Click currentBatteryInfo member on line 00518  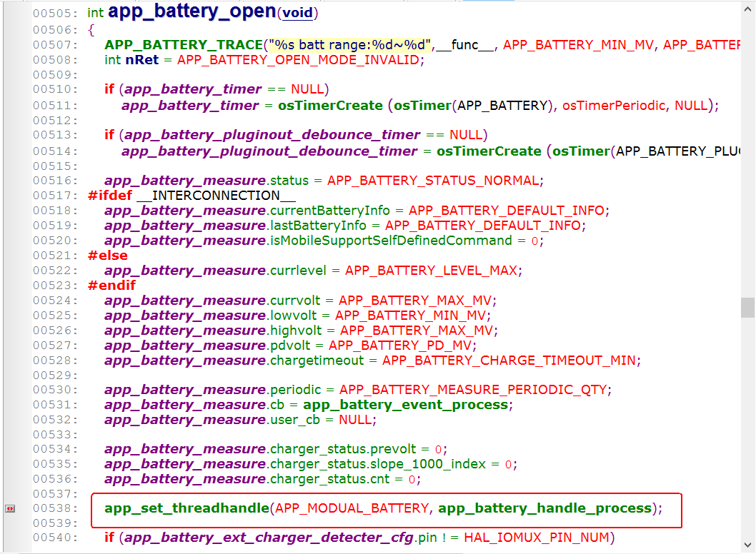(330, 211)
